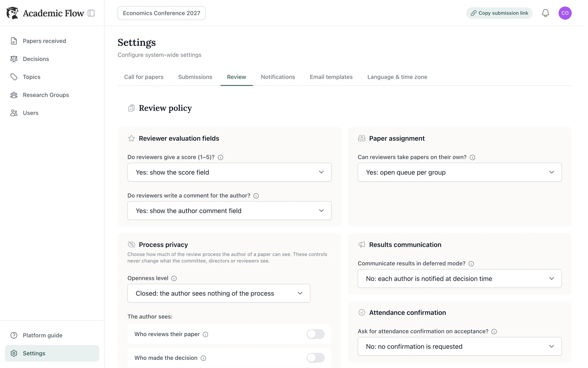Open the Openness level dropdown

tap(219, 293)
